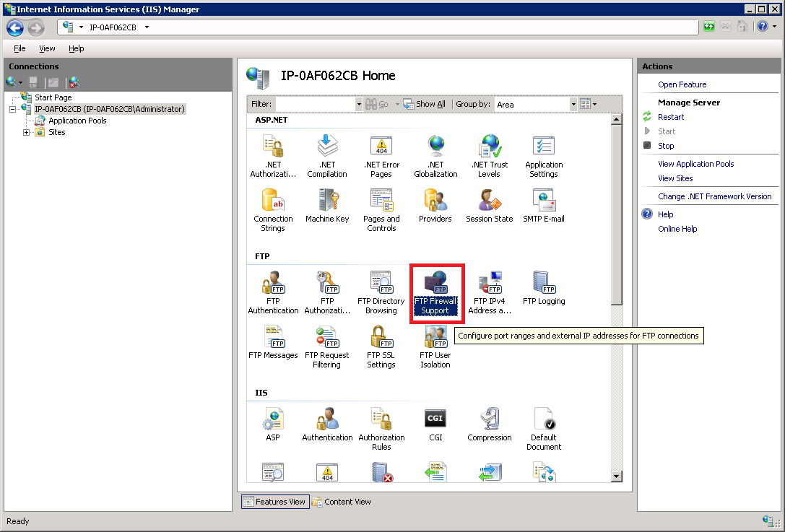Open the ASP feature icon
785x532 pixels.
(x=273, y=424)
